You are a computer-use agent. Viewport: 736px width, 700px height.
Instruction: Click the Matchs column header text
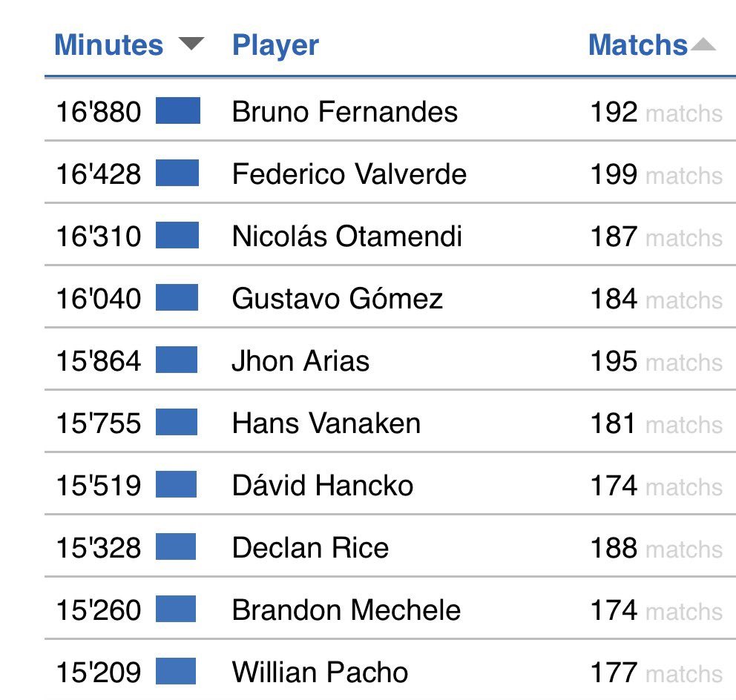[637, 45]
